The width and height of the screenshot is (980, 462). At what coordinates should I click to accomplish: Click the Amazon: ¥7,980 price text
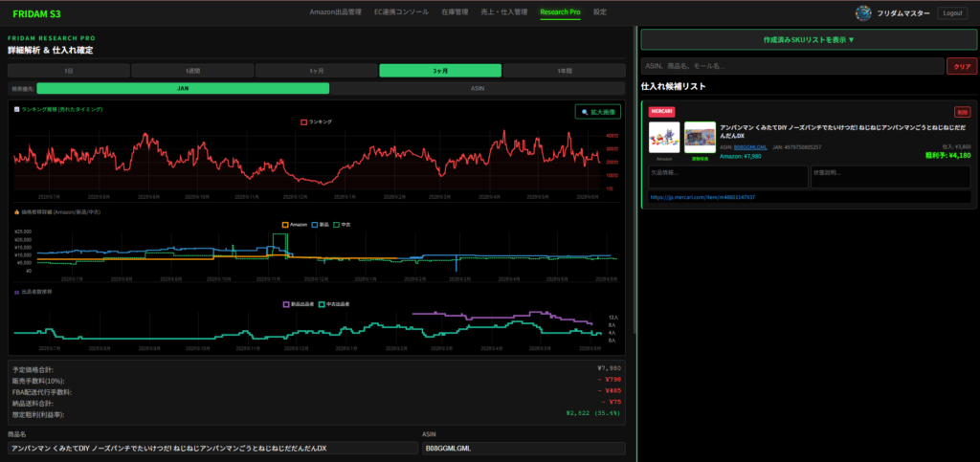pos(740,156)
